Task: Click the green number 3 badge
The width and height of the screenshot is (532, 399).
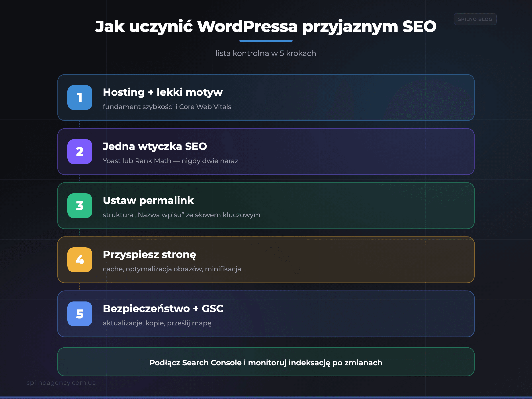Action: tap(80, 206)
